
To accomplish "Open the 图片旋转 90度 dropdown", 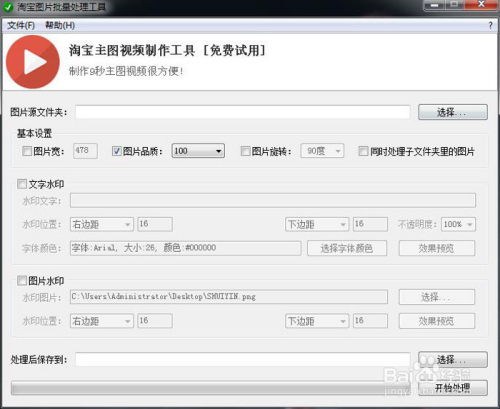I will pyautogui.click(x=322, y=151).
